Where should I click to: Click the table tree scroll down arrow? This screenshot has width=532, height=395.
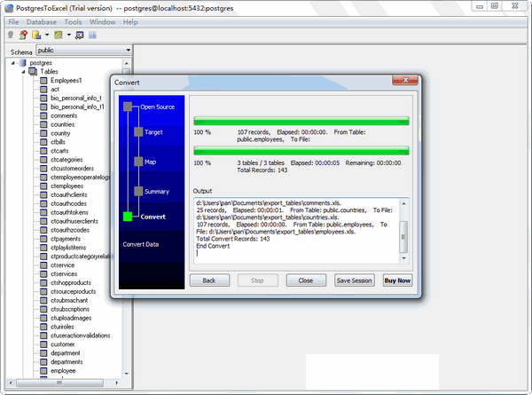(127, 374)
